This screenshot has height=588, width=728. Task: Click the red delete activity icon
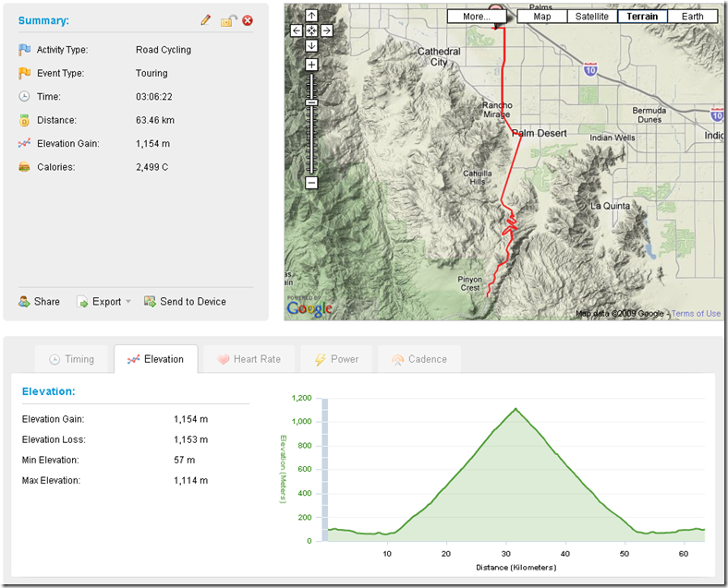pyautogui.click(x=248, y=20)
